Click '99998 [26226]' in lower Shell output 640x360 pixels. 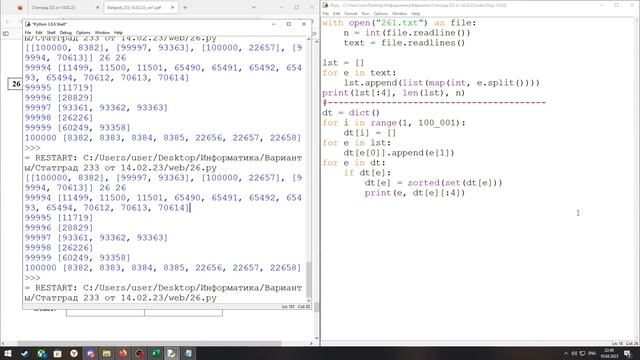click(59, 248)
